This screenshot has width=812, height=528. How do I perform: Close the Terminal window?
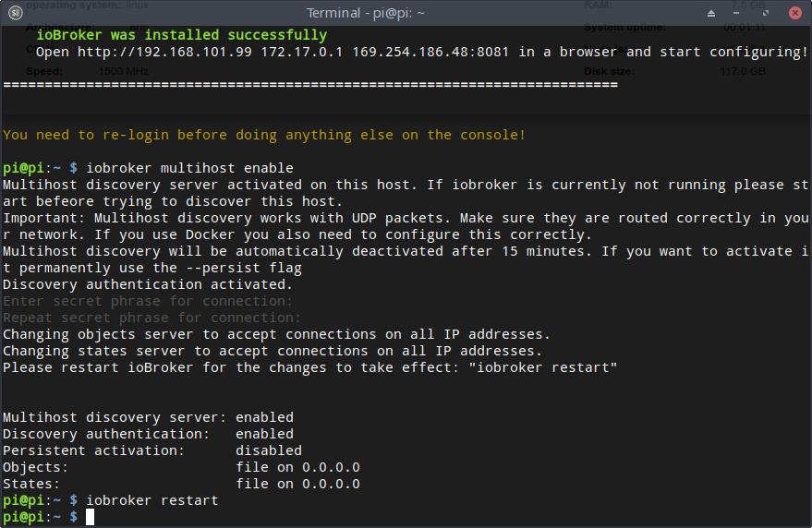pyautogui.click(x=795, y=13)
